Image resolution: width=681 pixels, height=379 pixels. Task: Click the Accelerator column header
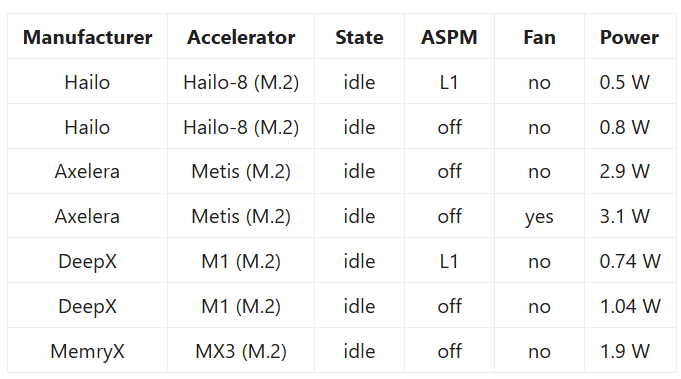tap(241, 37)
